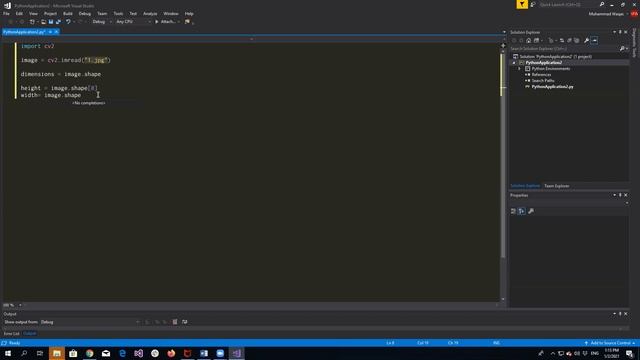640x360 pixels.
Task: Open Microsoft Store from taskbar
Action: click(x=73, y=353)
